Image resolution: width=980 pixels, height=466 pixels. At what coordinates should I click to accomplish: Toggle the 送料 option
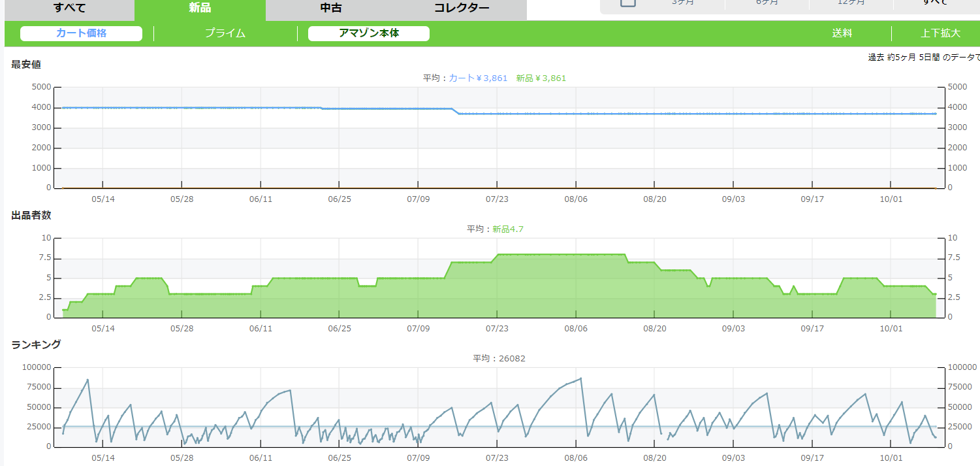coord(842,33)
